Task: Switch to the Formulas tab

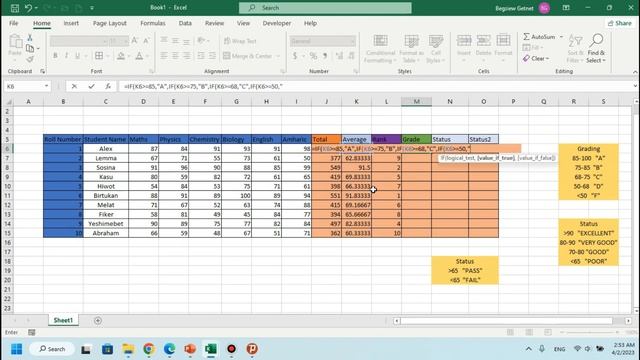Action: coord(153,23)
